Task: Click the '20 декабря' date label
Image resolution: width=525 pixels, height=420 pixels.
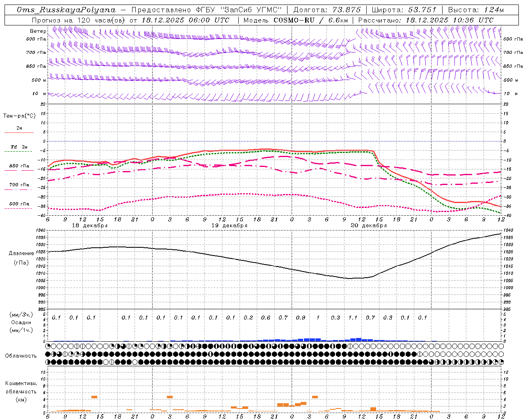Action: pyautogui.click(x=369, y=226)
